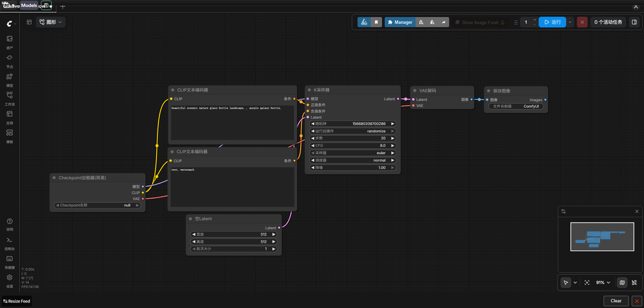Image resolution: width=644 pixels, height=308 pixels.
Task: Show the 快捷键 keyboard shortcuts
Action: pos(9,261)
